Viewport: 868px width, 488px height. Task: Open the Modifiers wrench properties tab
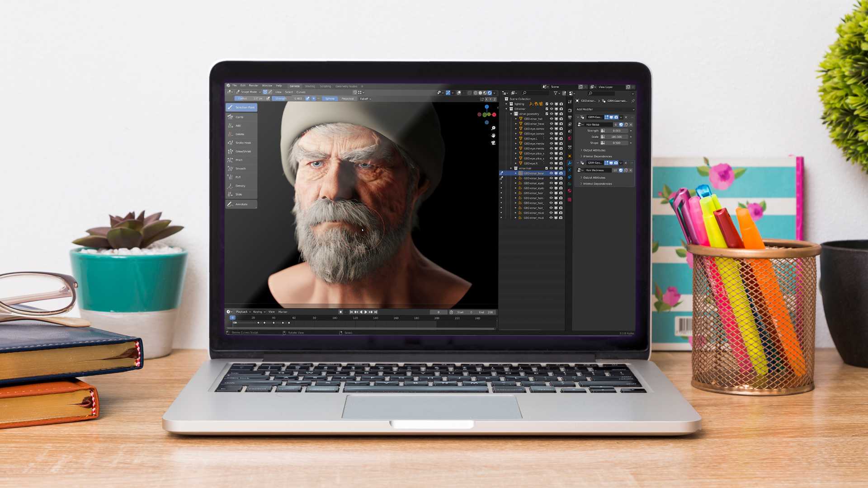[x=570, y=163]
